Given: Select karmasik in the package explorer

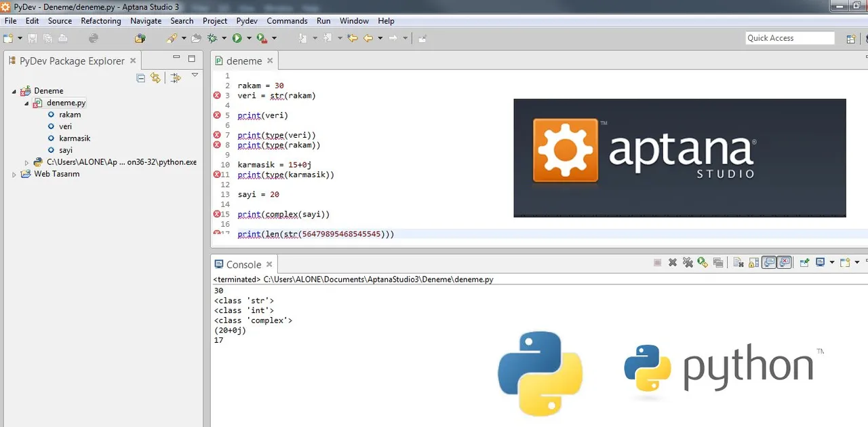Looking at the screenshot, I should tap(75, 138).
